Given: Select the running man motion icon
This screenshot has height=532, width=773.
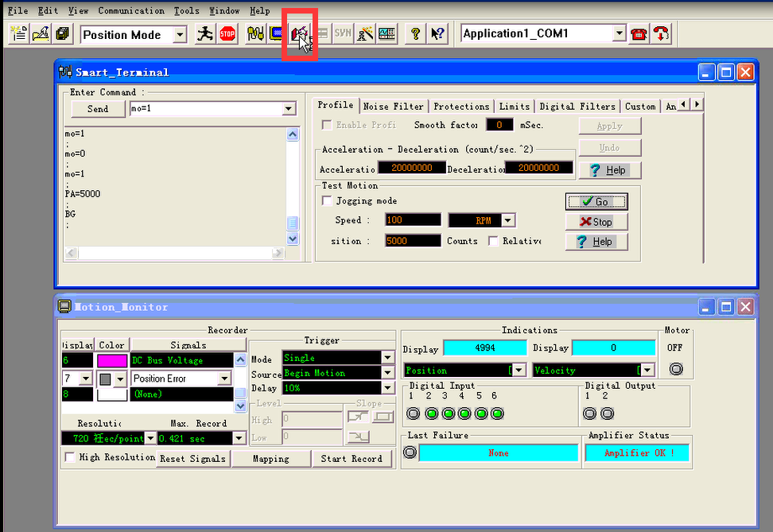Looking at the screenshot, I should [205, 33].
